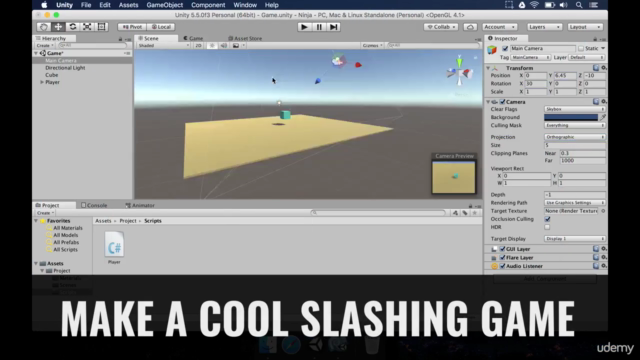
Task: Toggle Main Camera active checkbox
Action: 505,48
